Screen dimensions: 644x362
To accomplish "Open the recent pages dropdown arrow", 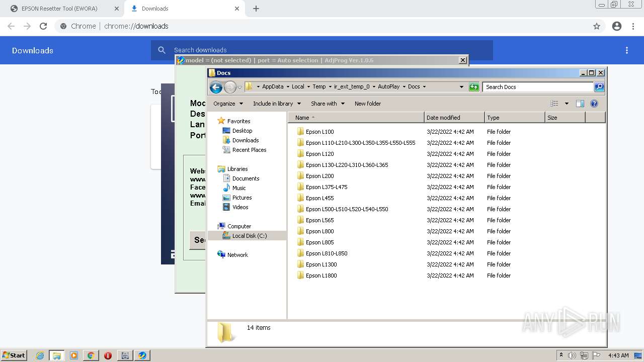I will pos(240,87).
